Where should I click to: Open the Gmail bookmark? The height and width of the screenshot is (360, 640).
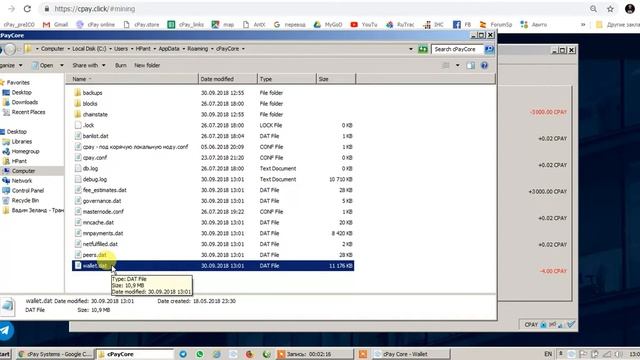pos(56,24)
